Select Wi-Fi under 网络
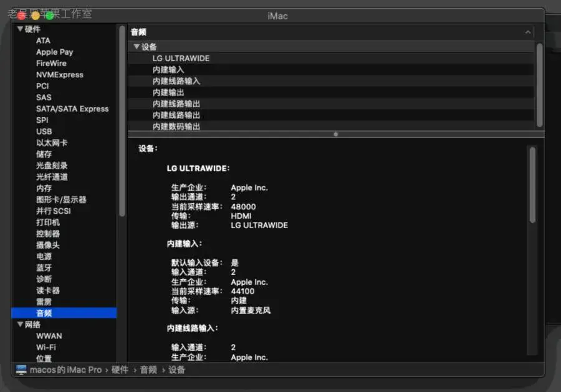Viewport: 561px width, 392px height. coord(46,347)
